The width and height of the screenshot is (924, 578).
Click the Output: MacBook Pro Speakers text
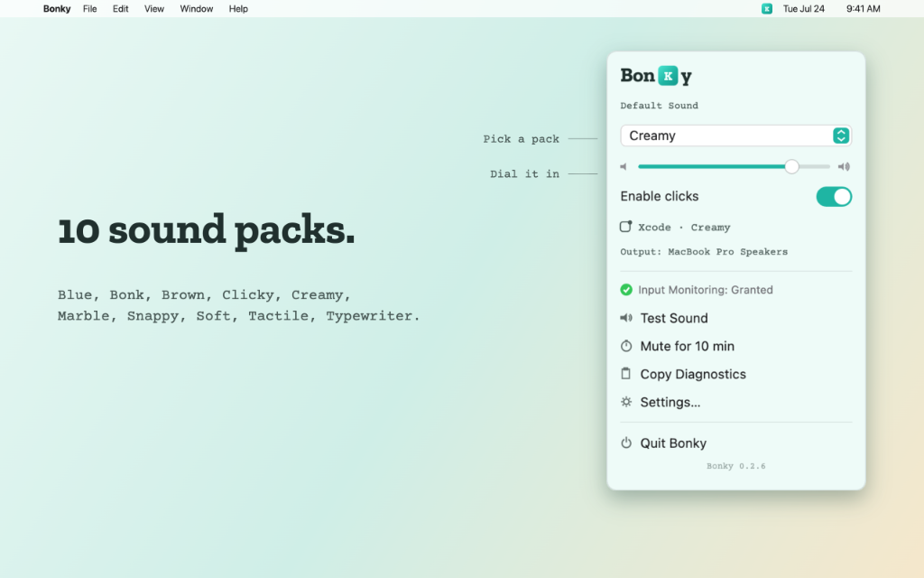[x=704, y=252]
